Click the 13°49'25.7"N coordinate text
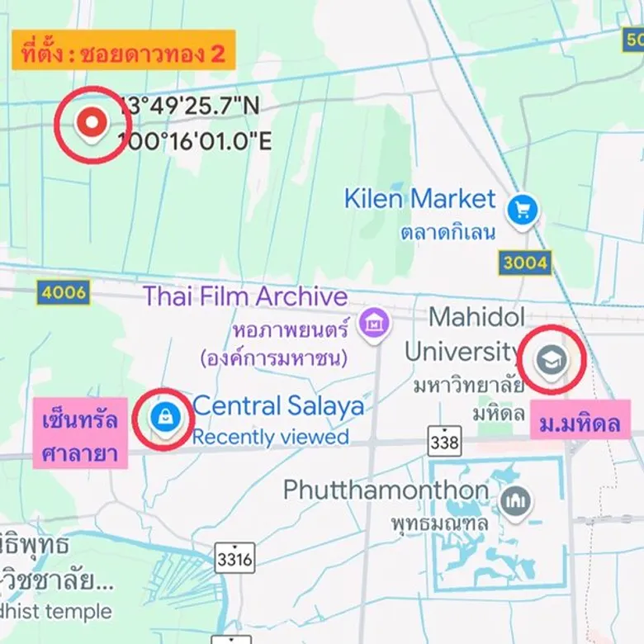 [190, 106]
